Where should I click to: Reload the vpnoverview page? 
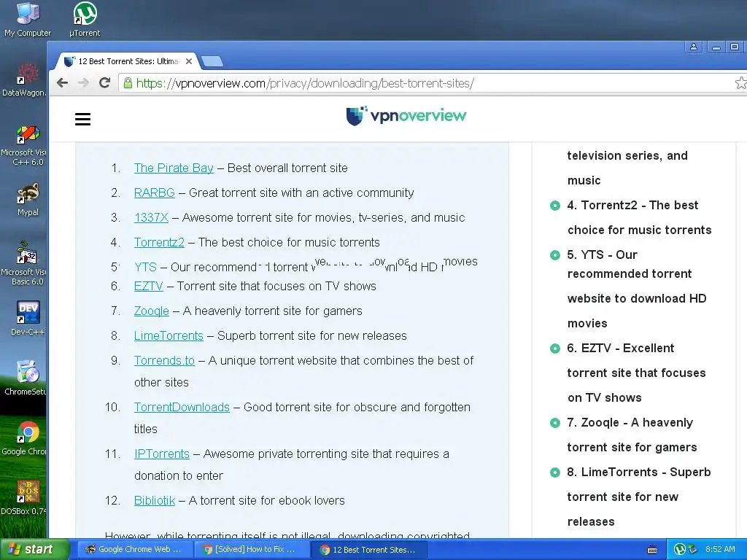coord(105,83)
